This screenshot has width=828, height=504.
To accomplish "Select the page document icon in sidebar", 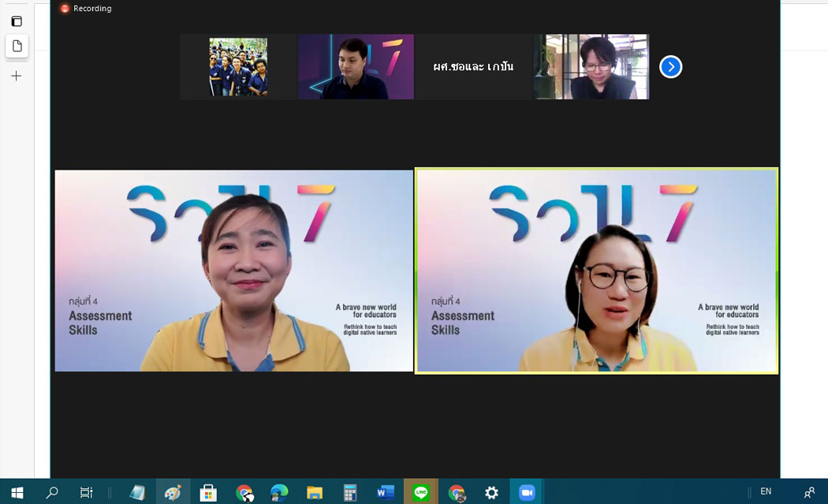I will [17, 47].
